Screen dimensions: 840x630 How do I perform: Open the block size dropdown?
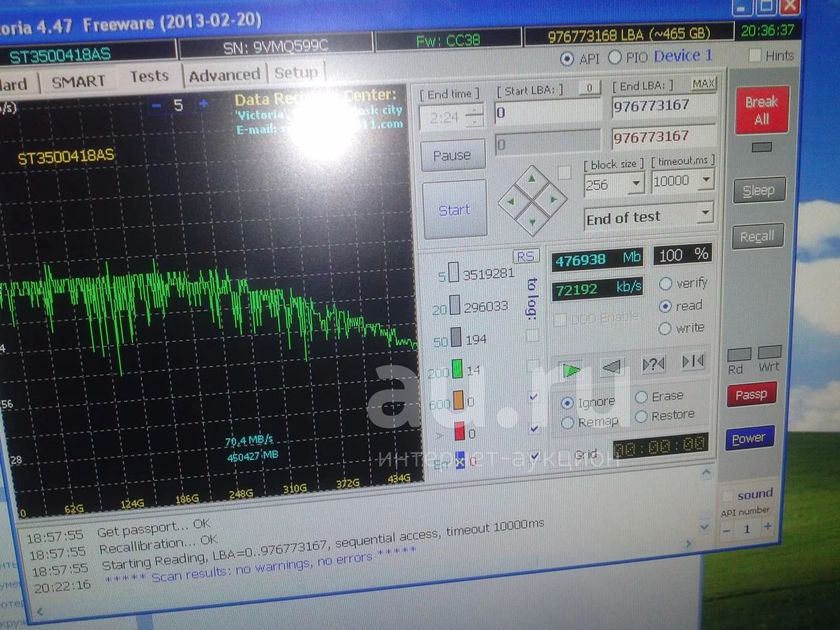(x=635, y=182)
